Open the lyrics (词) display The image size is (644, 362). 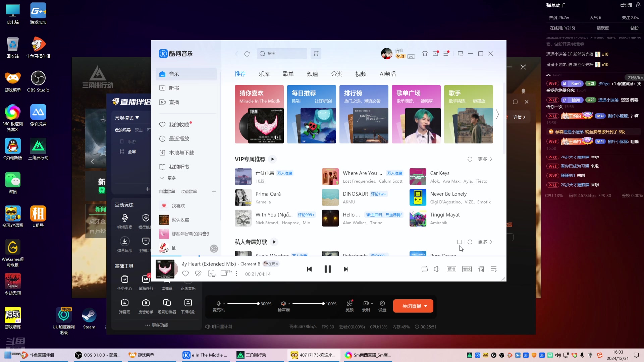coord(481,269)
